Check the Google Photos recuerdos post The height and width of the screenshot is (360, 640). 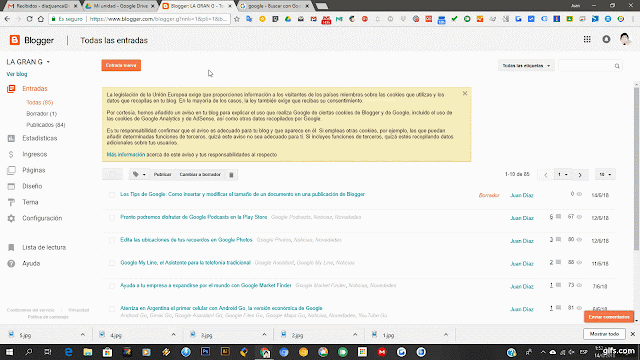tap(112, 241)
